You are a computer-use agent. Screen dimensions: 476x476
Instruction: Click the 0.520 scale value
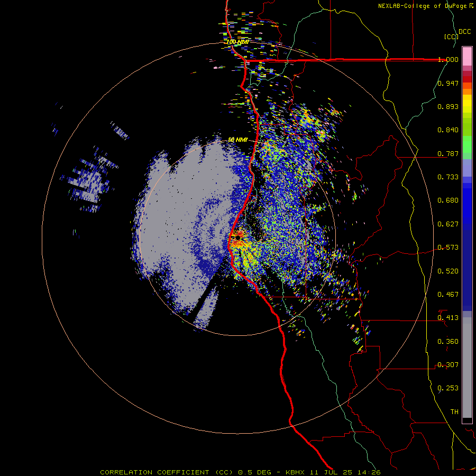pos(448,271)
